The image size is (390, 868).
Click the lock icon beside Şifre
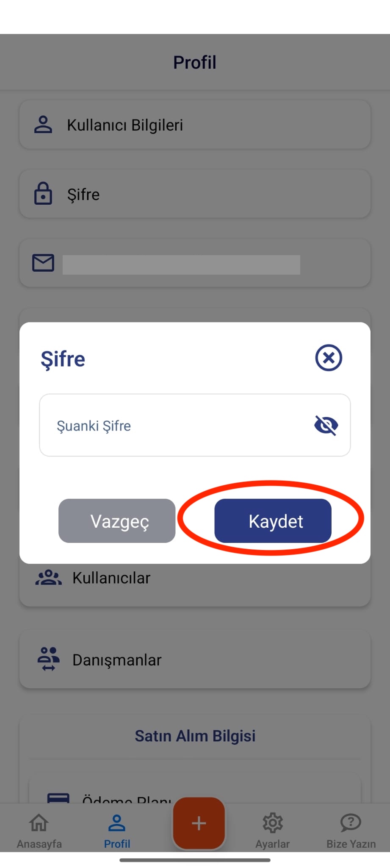(x=43, y=194)
